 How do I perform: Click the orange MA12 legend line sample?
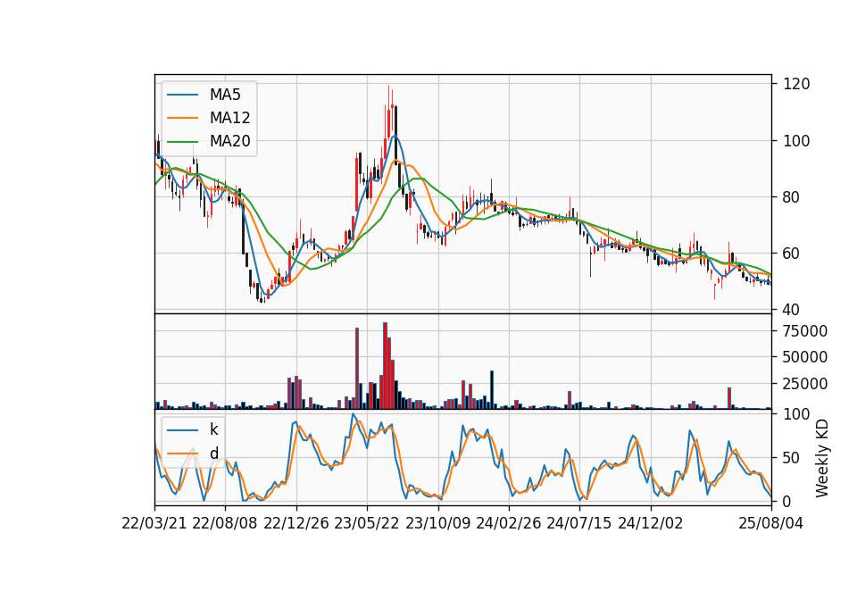[182, 118]
